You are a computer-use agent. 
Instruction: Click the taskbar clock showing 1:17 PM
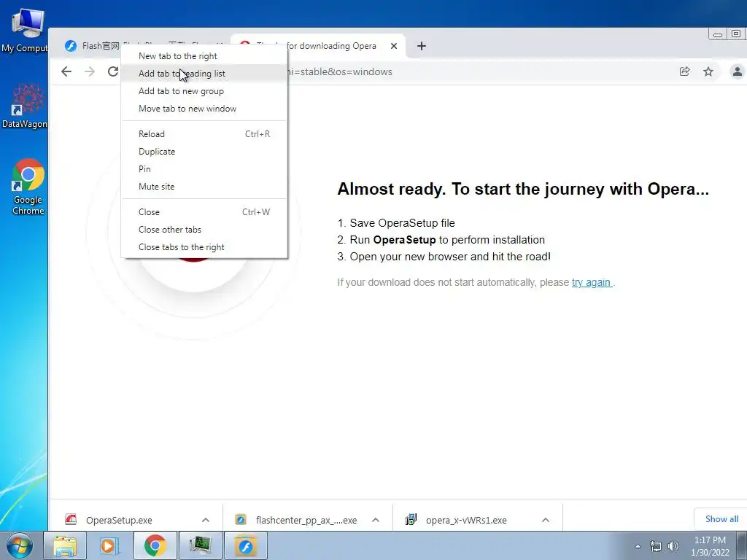[x=710, y=546]
